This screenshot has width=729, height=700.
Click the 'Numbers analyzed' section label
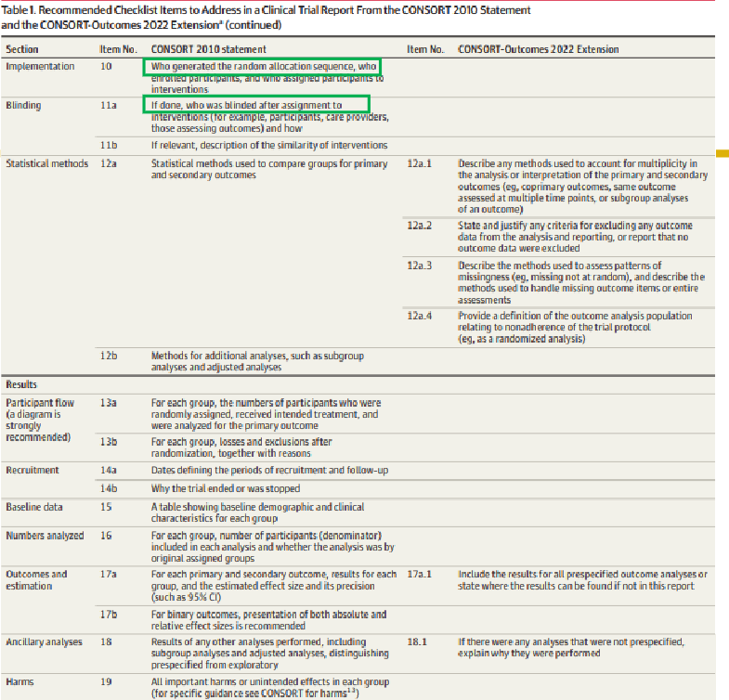pyautogui.click(x=45, y=536)
